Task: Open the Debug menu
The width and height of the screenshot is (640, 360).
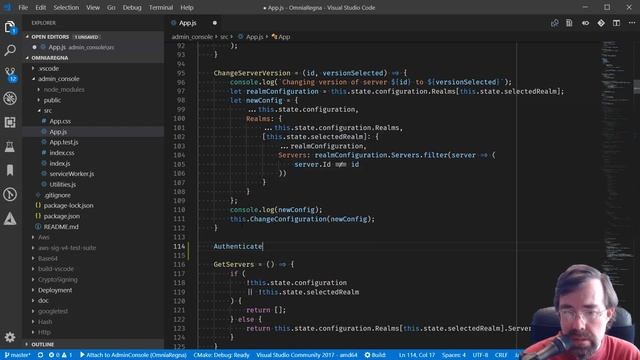Action: pyautogui.click(x=132, y=7)
